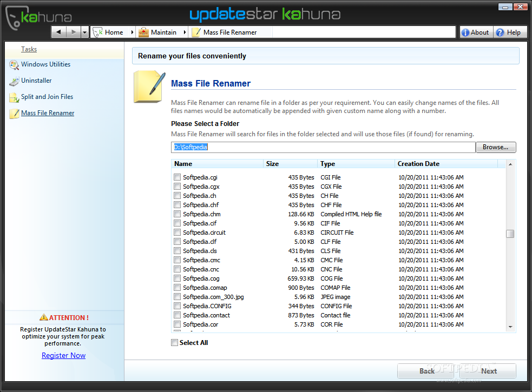Open Windows Utilities task
This screenshot has height=392, width=532.
46,64
